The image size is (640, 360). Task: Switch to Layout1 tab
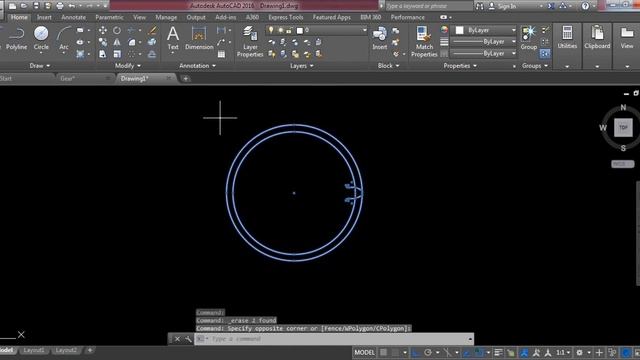(x=33, y=350)
